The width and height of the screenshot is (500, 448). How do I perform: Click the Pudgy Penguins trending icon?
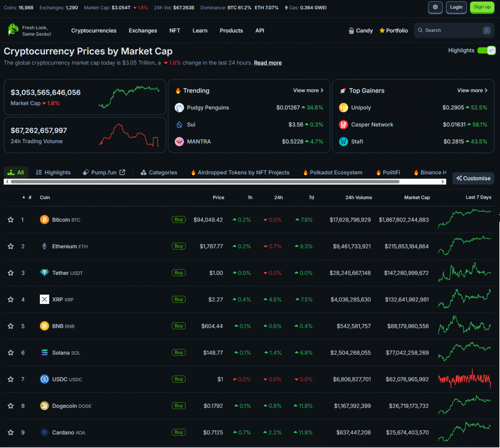[x=179, y=108]
